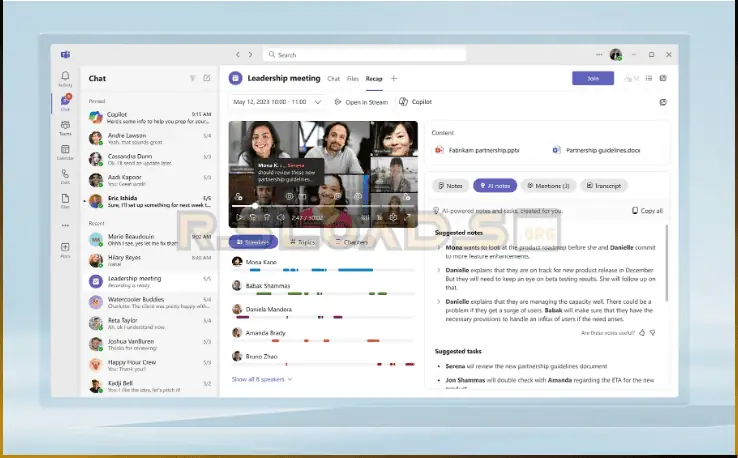Open Partnership guidelines.docx file
Image resolution: width=738 pixels, height=458 pixels.
click(596, 150)
